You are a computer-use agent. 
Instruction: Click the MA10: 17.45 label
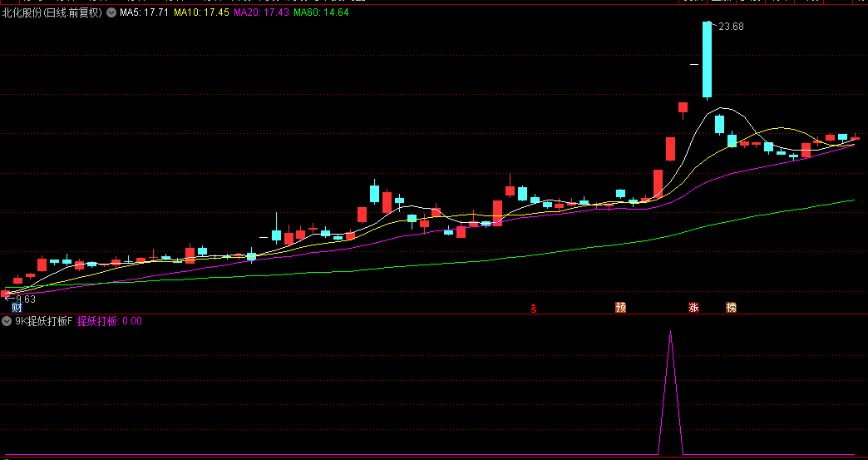(201, 12)
